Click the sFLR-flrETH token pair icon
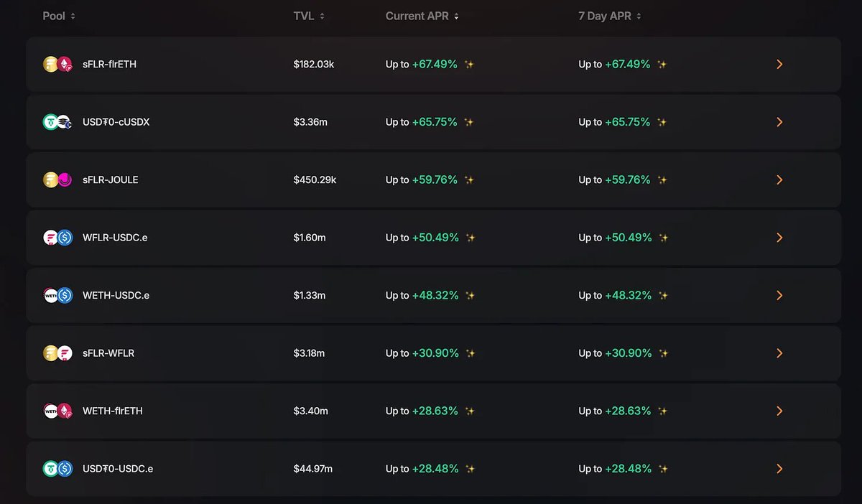The width and height of the screenshot is (862, 504). [x=58, y=65]
